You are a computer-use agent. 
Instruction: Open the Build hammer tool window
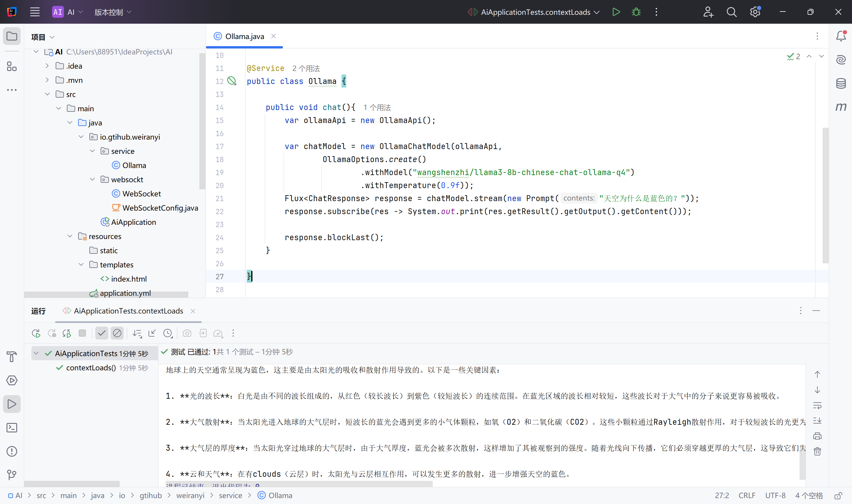12,357
